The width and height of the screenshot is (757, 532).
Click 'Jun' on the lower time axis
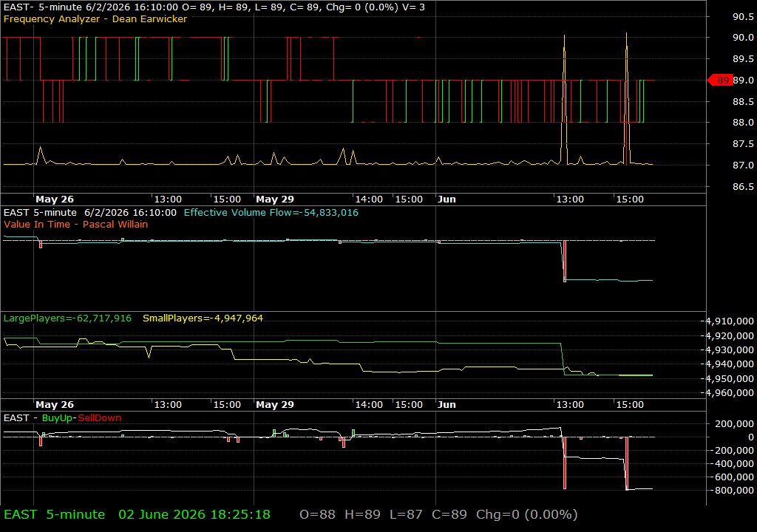[447, 405]
